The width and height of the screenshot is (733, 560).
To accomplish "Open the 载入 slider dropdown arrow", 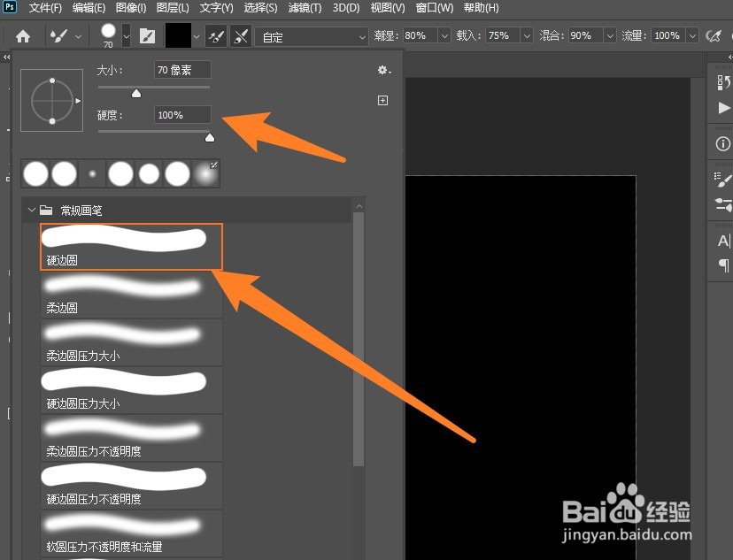I will [527, 35].
